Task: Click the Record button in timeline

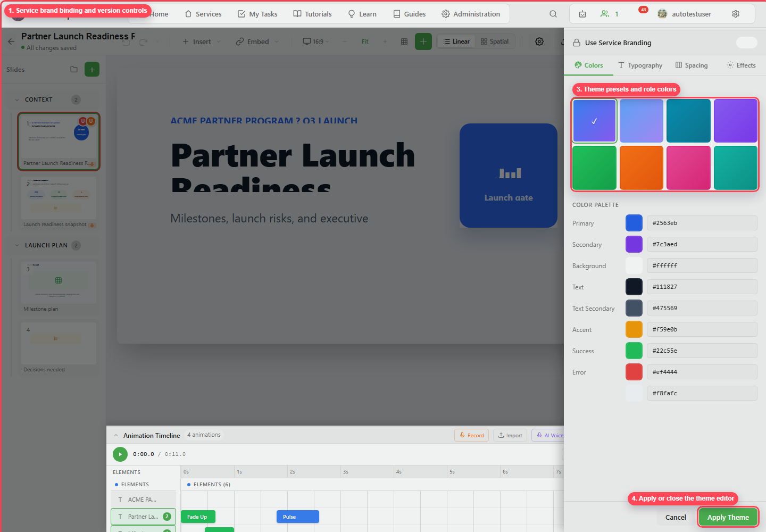Action: click(471, 435)
